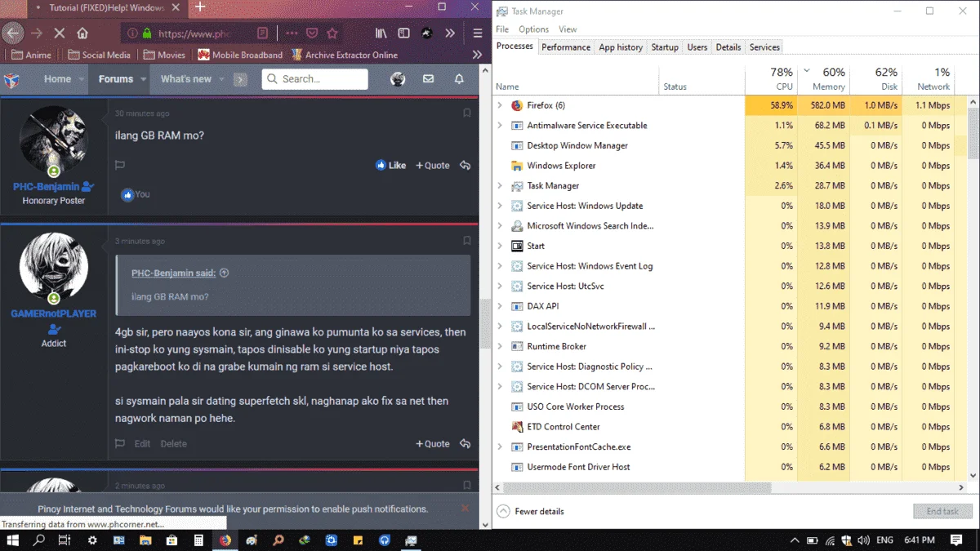The width and height of the screenshot is (980, 551).
Task: Save page to Pocket icon
Action: click(312, 33)
